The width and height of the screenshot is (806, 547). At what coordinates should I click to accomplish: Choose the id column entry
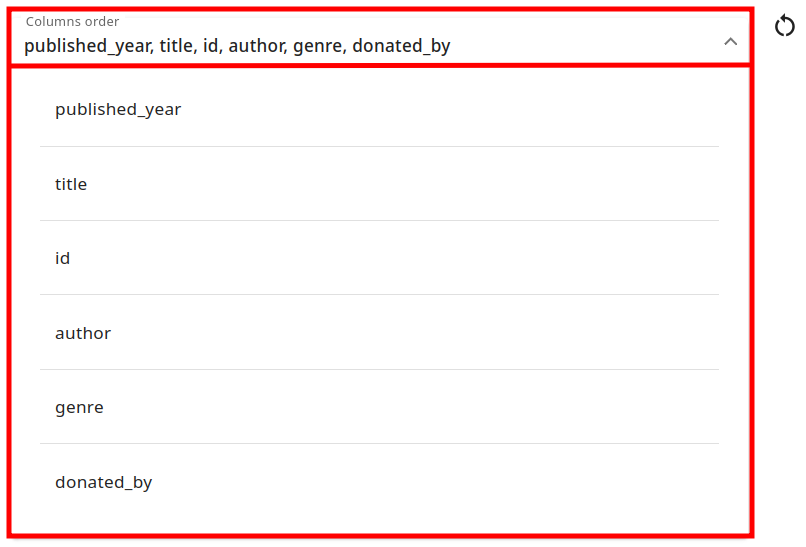tap(63, 258)
